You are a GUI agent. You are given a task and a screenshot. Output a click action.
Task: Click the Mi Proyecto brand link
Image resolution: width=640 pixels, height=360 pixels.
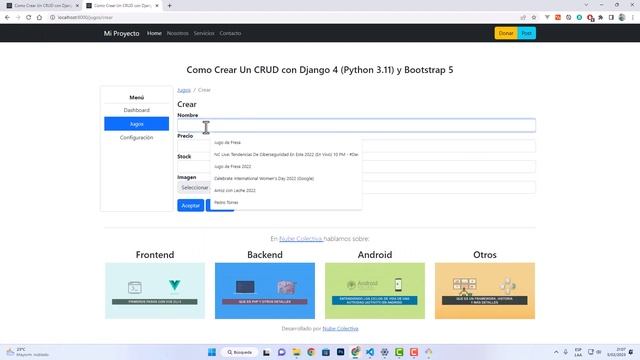tap(121, 33)
